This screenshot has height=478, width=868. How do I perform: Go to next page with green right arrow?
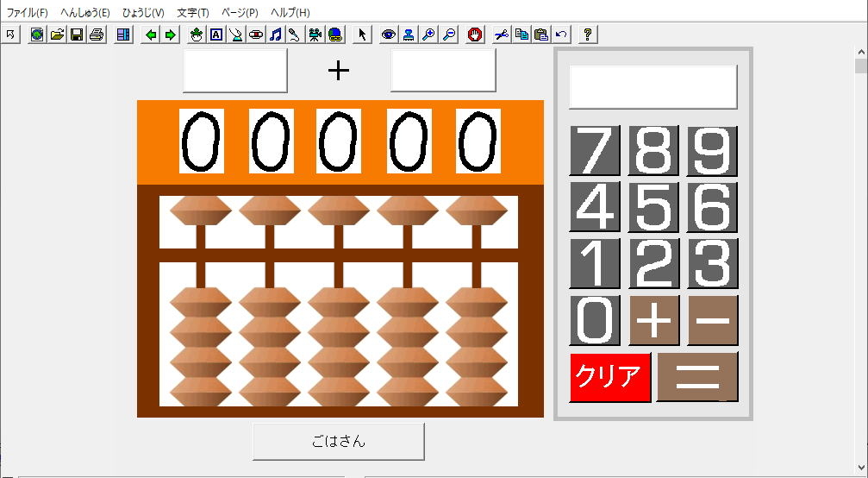pos(170,35)
